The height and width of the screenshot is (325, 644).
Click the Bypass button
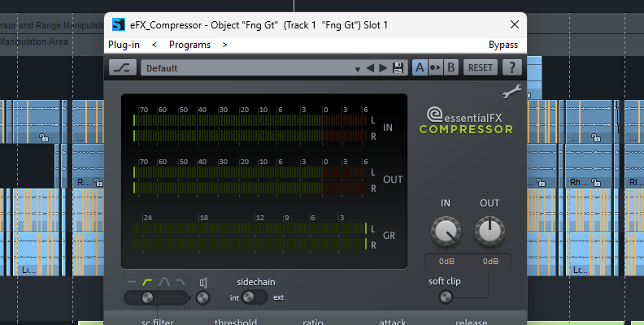(x=503, y=45)
